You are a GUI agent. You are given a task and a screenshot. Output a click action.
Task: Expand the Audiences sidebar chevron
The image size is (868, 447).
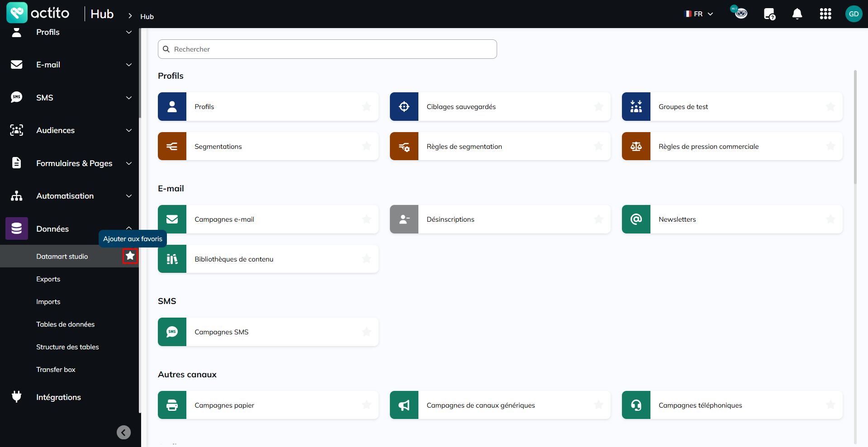[129, 130]
